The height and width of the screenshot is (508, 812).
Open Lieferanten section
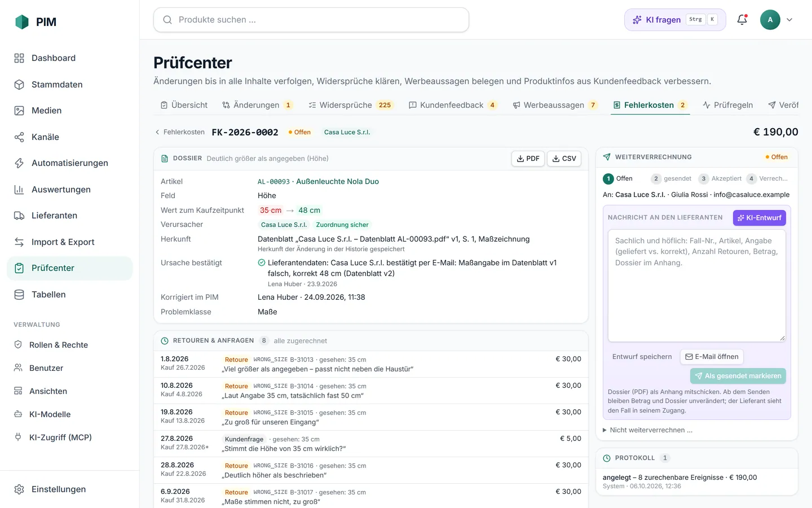click(70, 216)
